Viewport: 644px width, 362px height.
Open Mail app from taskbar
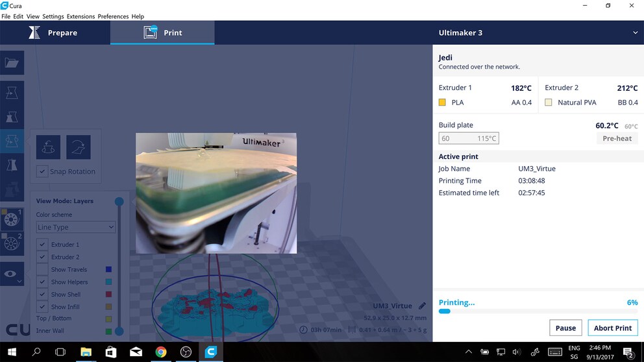tap(136, 352)
